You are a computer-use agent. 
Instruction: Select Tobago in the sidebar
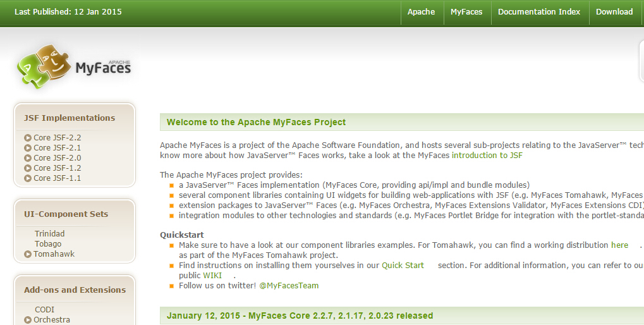pos(48,244)
